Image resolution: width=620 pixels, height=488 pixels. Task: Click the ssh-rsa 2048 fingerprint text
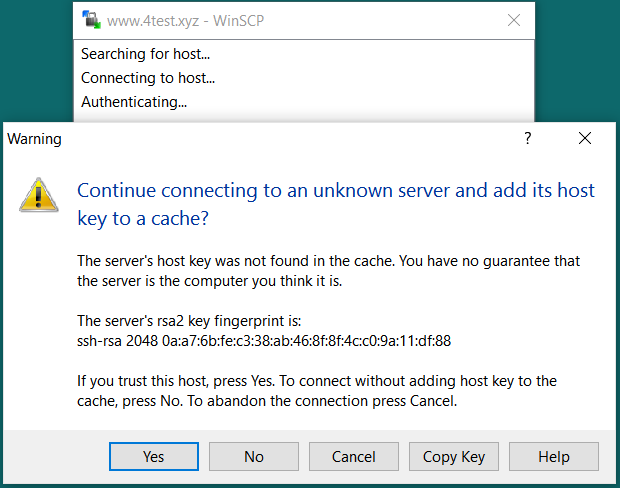click(x=264, y=340)
